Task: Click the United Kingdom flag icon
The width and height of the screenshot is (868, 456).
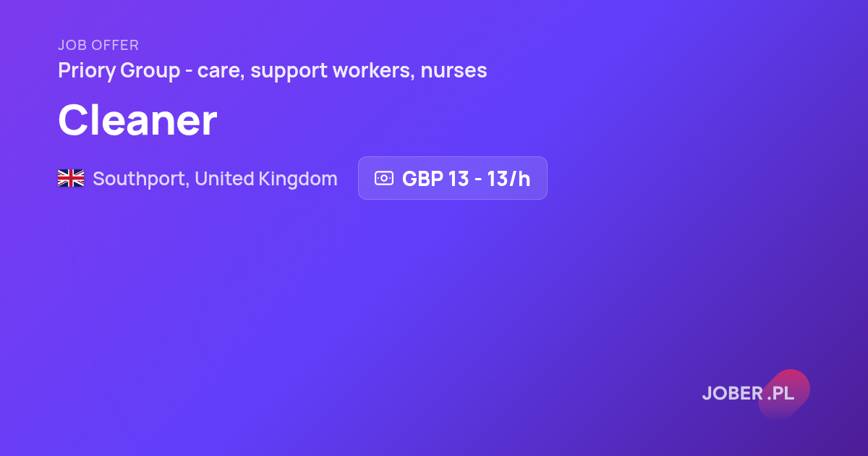Action: [x=71, y=178]
